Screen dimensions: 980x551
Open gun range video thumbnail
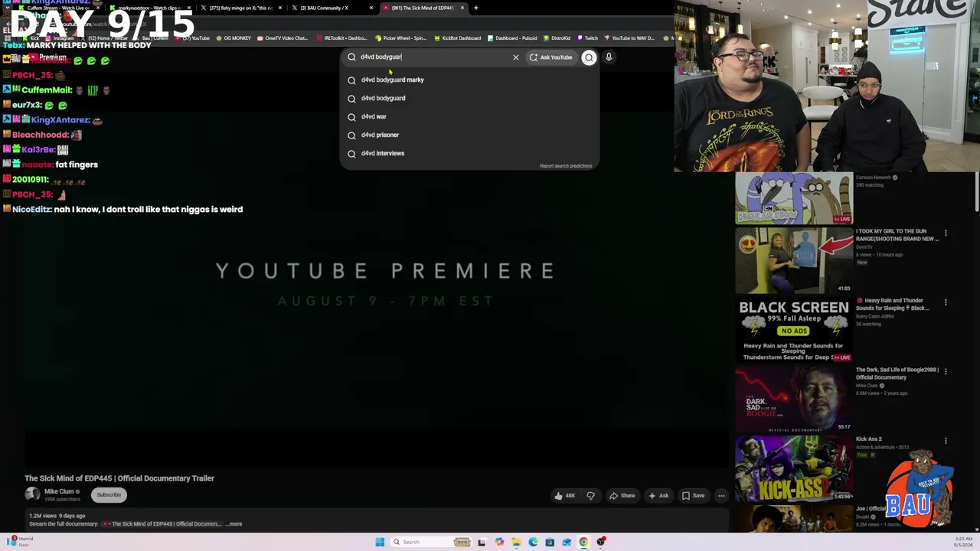click(794, 260)
